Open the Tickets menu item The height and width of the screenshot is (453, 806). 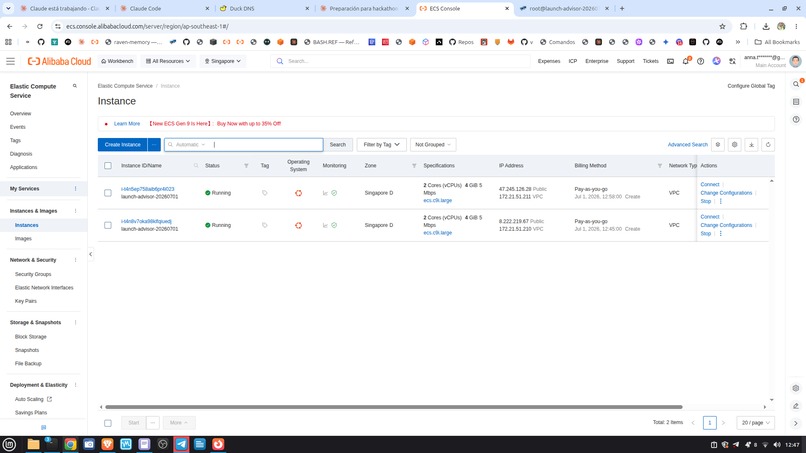[650, 61]
